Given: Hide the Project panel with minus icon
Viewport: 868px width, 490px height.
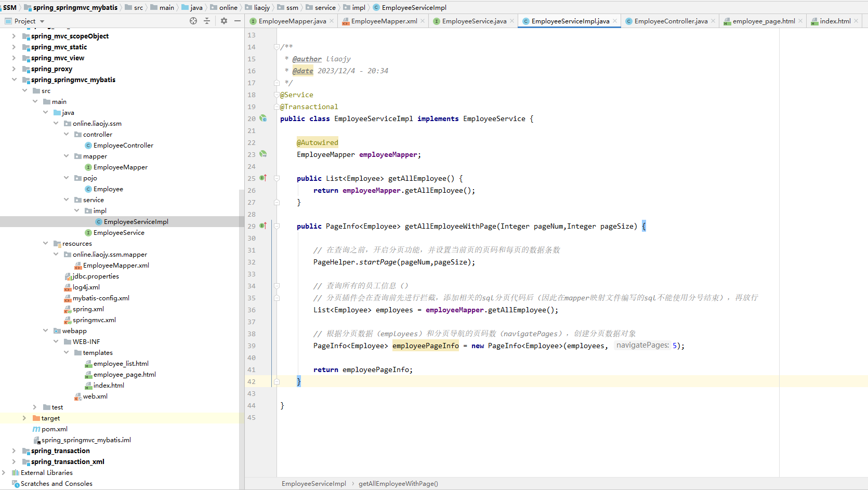Looking at the screenshot, I should click(238, 21).
